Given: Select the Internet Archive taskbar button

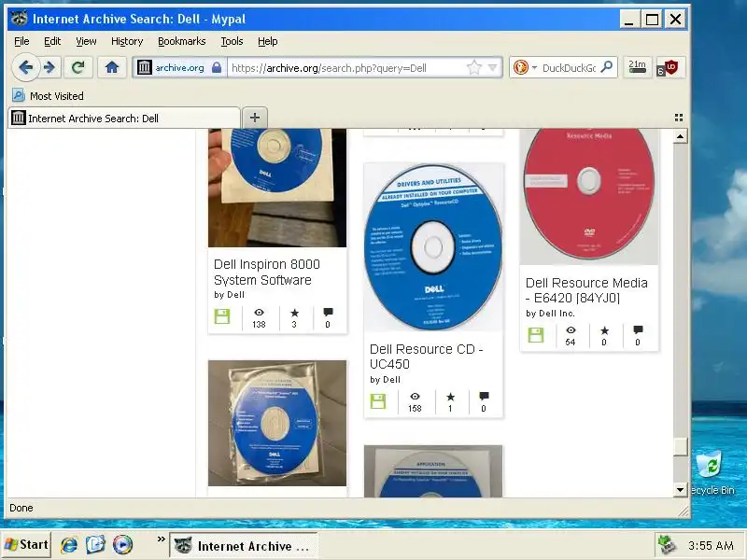Looking at the screenshot, I should [x=244, y=546].
